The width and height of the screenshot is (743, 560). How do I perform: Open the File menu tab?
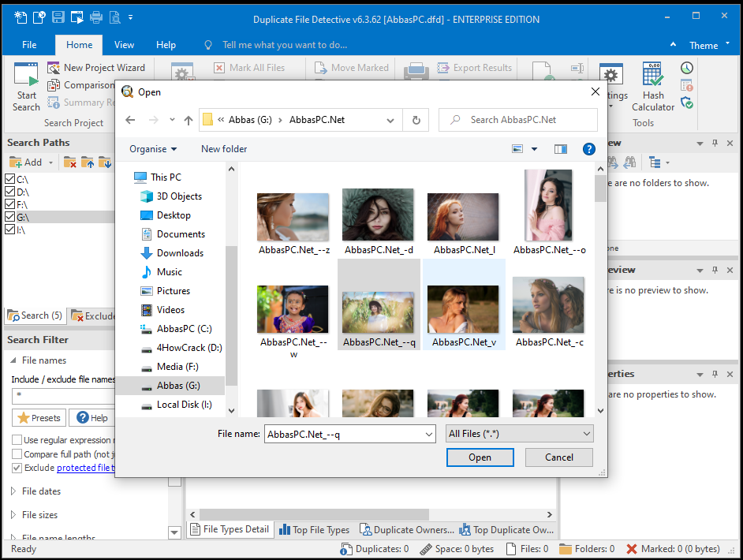tap(29, 45)
